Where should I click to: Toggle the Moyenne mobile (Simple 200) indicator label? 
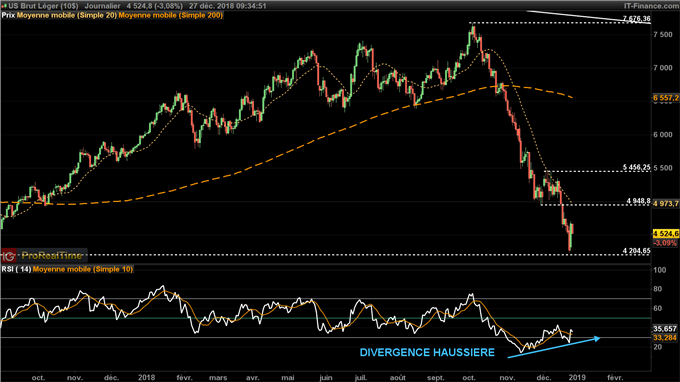pyautogui.click(x=171, y=15)
